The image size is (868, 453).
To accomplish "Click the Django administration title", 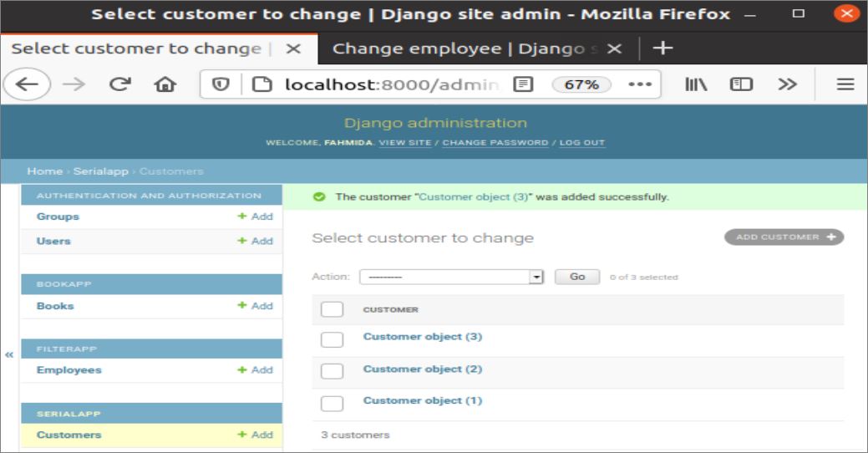I will (435, 123).
